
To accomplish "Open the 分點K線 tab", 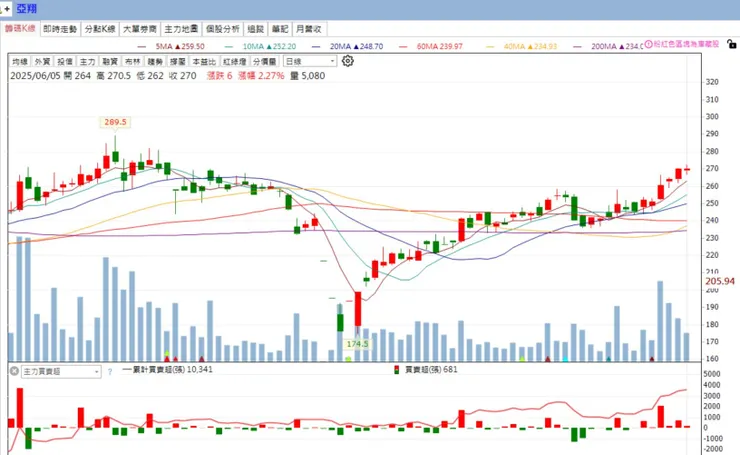I will (x=100, y=29).
